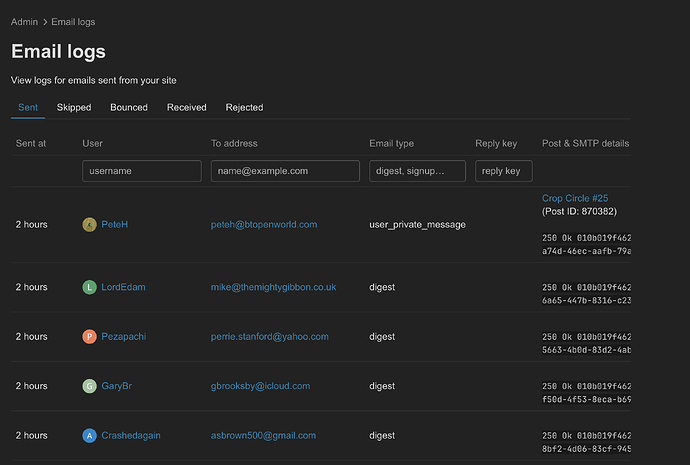
Task: Click Pezapachi's orange P avatar
Action: click(x=89, y=337)
